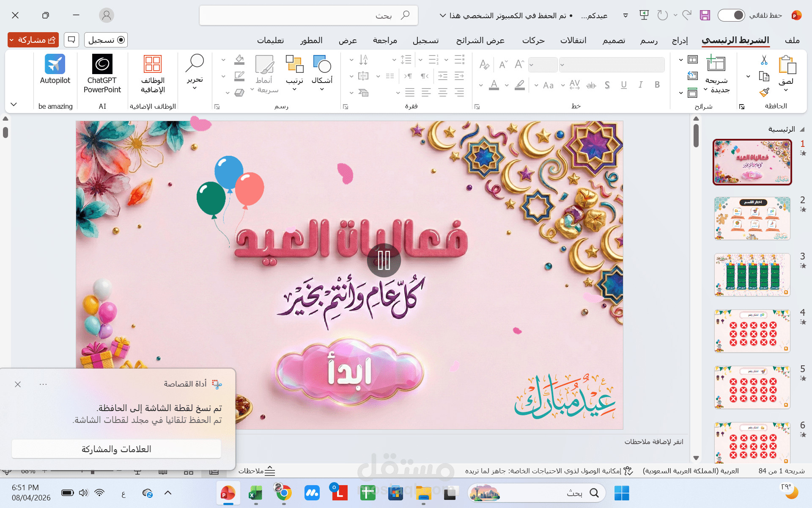Select slide 3 thumbnail in the panel

[x=752, y=275]
